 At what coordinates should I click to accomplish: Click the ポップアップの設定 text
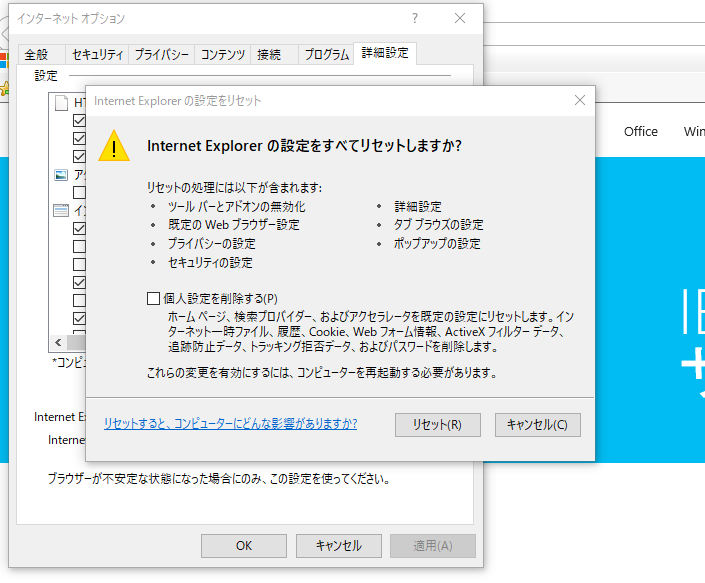(x=437, y=244)
